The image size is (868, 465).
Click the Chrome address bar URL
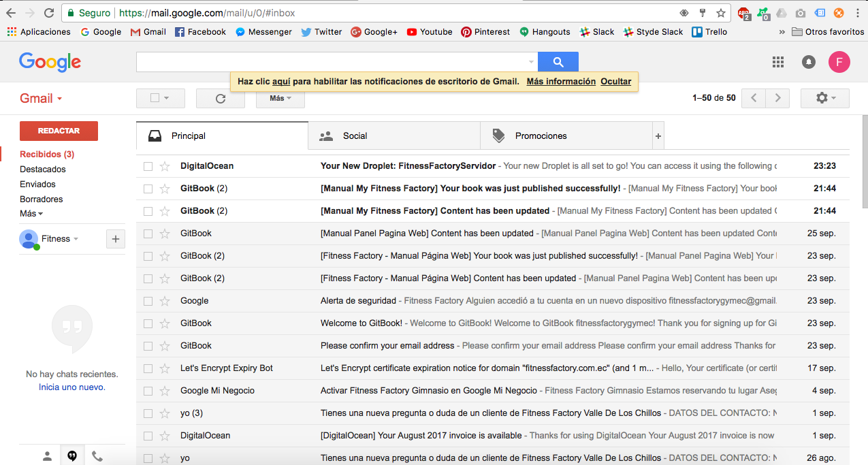coord(207,13)
